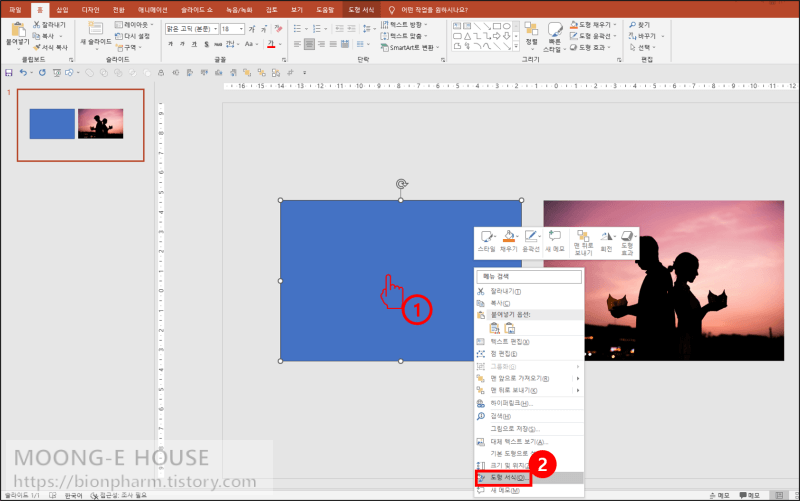The width and height of the screenshot is (800, 501).
Task: Click the paste as picture option icon
Action: 510,329
